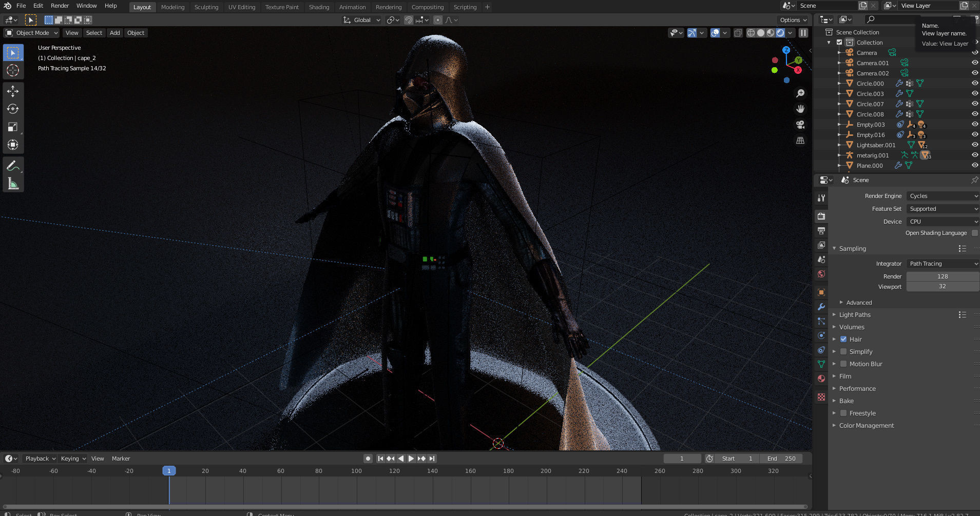980x516 pixels.
Task: Open the Render menu
Action: tap(60, 6)
